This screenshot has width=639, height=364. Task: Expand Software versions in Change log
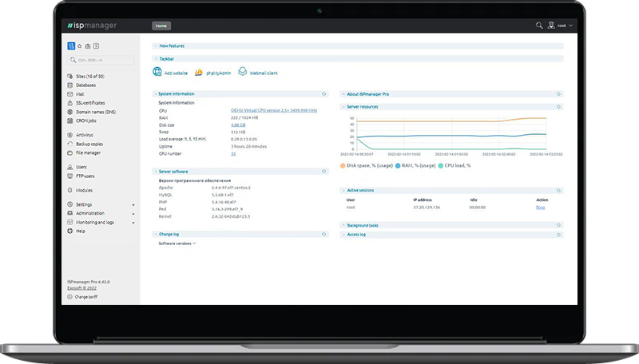(177, 243)
